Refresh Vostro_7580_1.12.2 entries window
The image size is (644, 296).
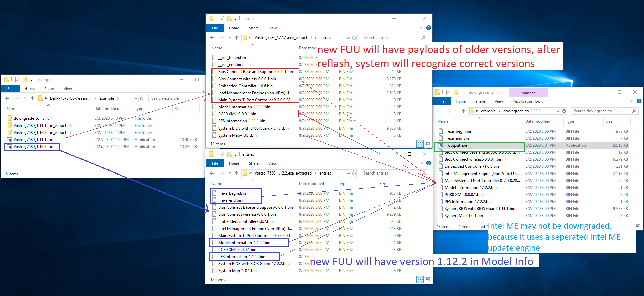[x=354, y=173]
